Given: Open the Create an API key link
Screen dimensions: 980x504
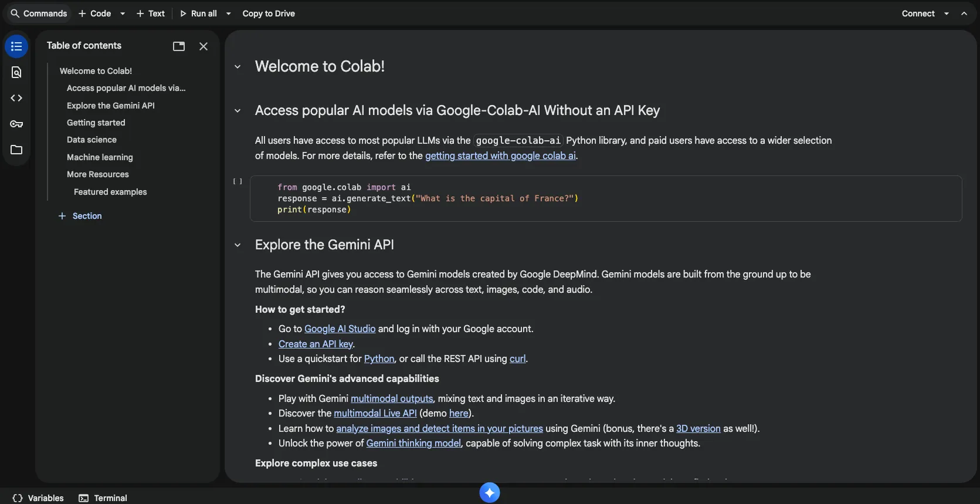Looking at the screenshot, I should tap(316, 344).
